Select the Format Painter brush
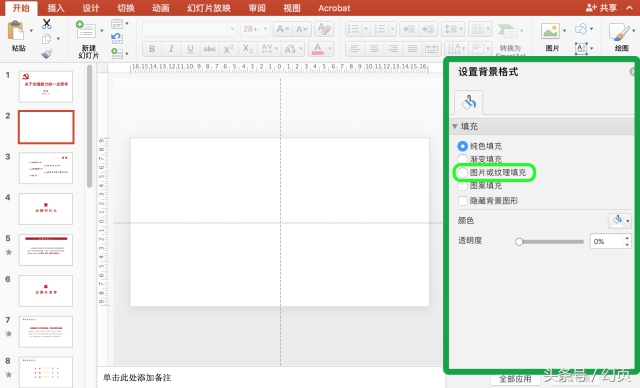Viewport: 640px width, 388px height. [47, 53]
